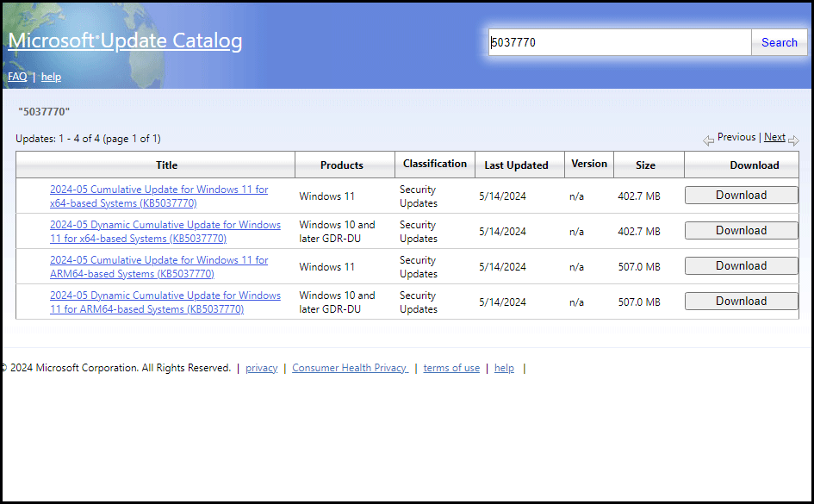The height and width of the screenshot is (504, 814).
Task: Sort by the Last Updated column header
Action: coord(516,165)
